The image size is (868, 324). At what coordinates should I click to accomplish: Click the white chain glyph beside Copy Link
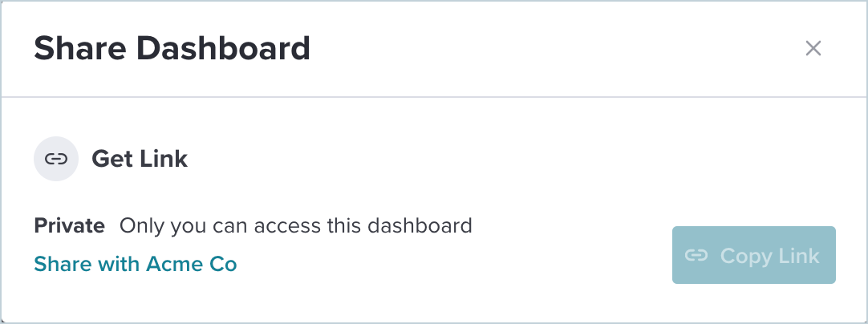point(696,255)
